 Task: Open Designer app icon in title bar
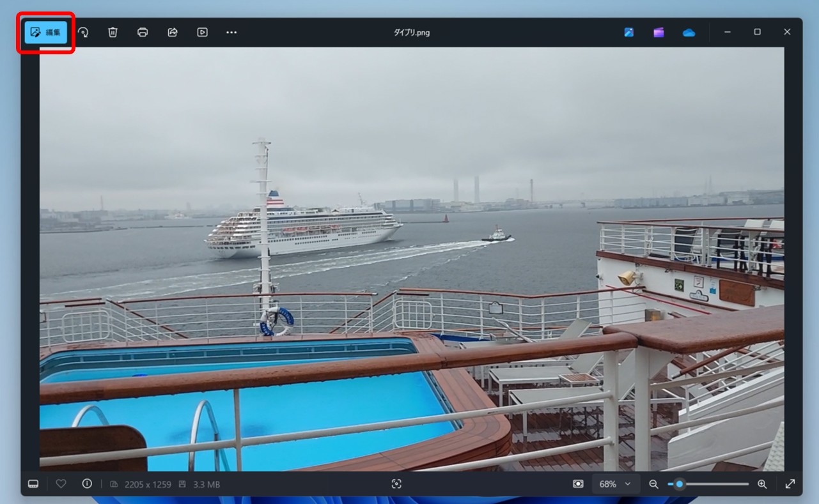click(x=629, y=32)
